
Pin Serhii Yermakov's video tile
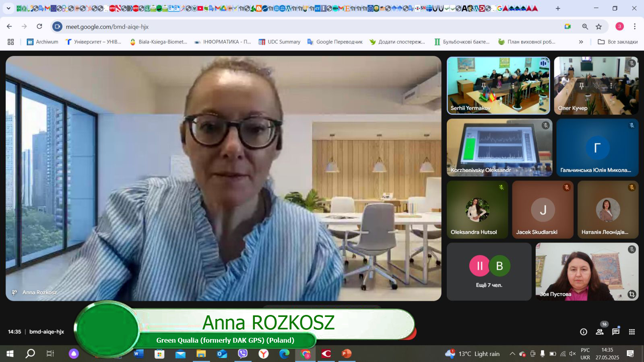click(483, 86)
